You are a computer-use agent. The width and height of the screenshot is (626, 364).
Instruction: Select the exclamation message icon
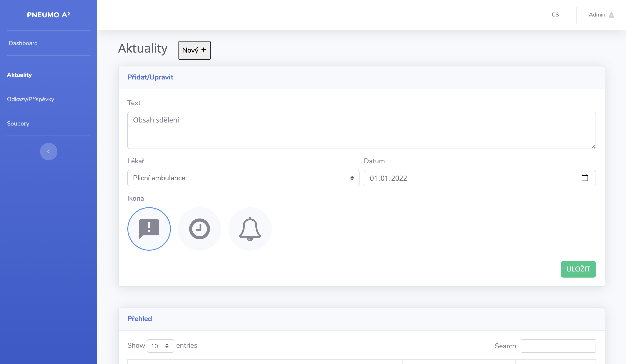(x=149, y=229)
